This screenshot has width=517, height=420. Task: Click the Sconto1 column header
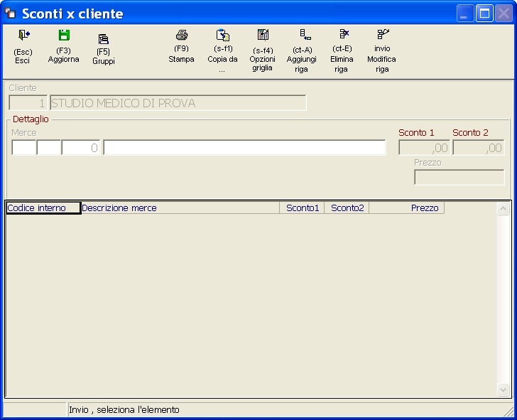pyautogui.click(x=302, y=208)
